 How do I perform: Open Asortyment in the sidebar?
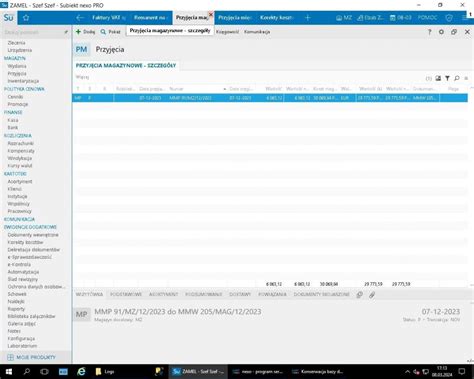click(x=20, y=182)
